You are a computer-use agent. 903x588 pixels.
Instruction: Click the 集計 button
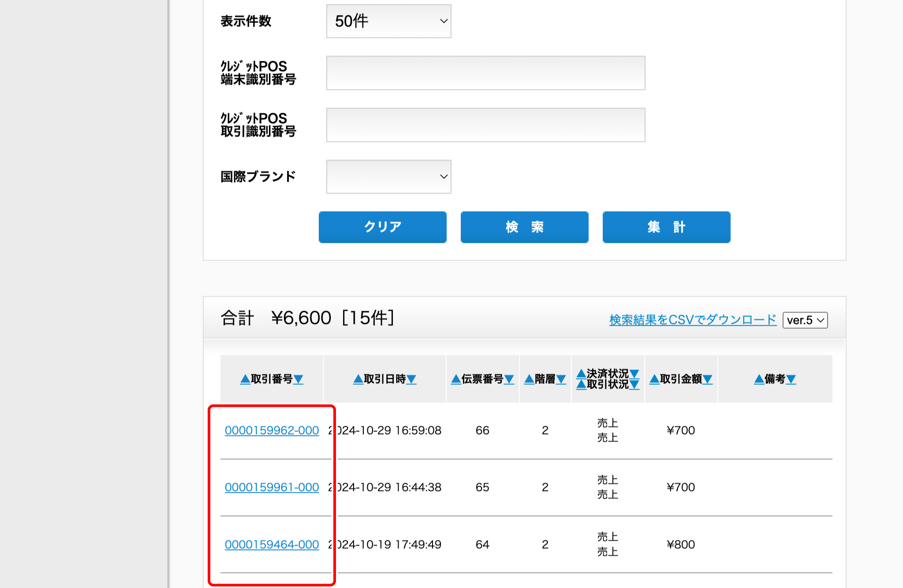(x=667, y=227)
